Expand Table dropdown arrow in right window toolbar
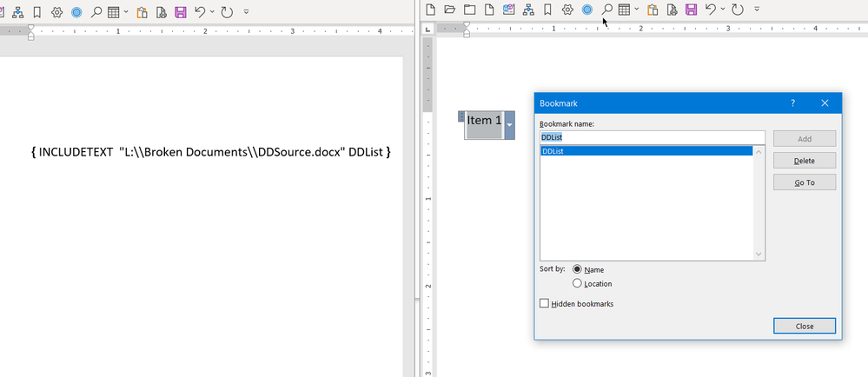 637,10
